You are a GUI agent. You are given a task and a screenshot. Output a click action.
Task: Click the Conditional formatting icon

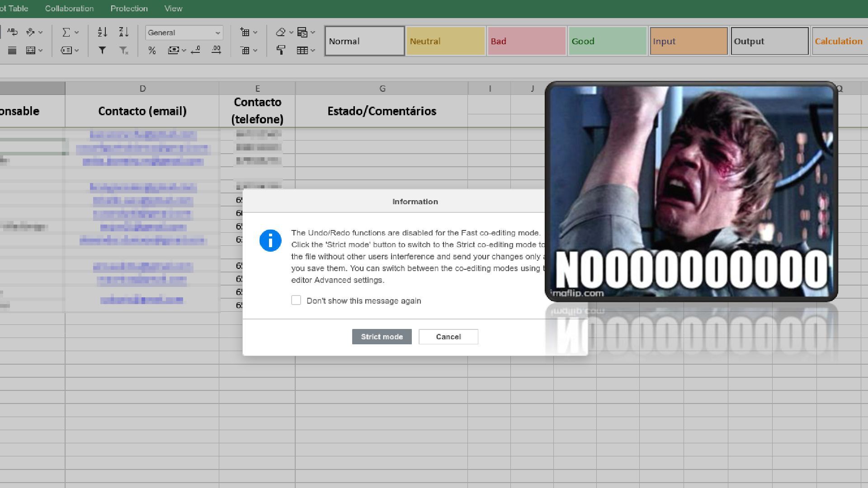point(302,32)
